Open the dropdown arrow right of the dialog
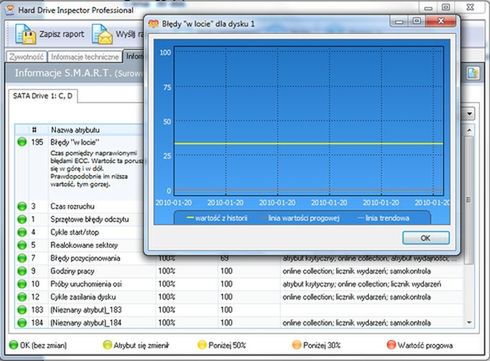Image resolution: width=490 pixels, height=361 pixels. [x=469, y=114]
